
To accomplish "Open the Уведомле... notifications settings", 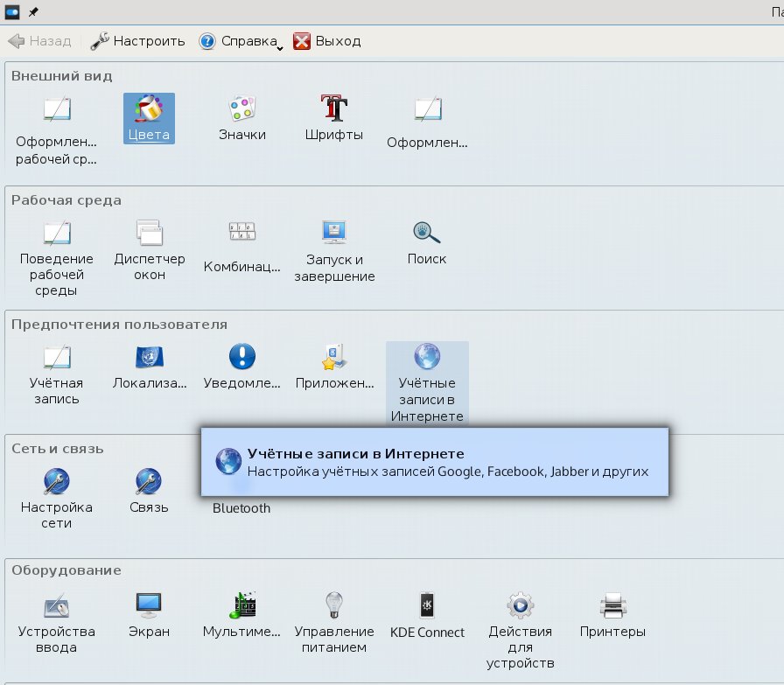I will (242, 367).
